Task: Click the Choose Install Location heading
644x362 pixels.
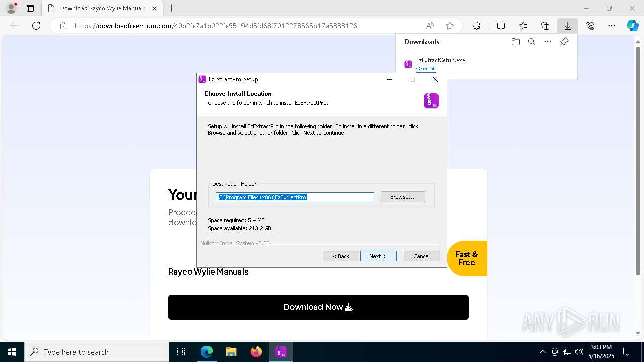Action: (x=238, y=94)
